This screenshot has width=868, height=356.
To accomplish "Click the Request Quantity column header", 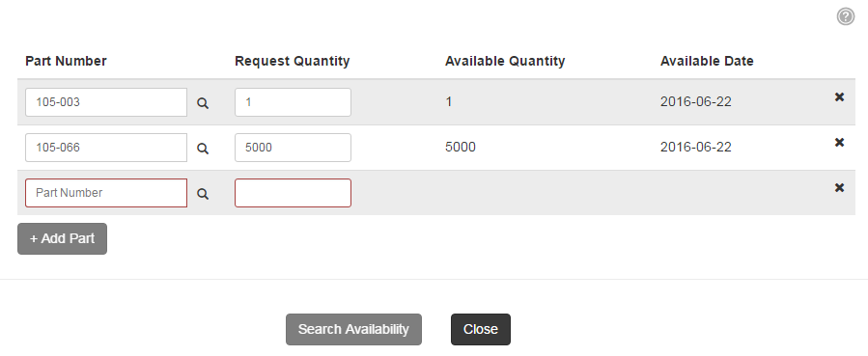I will click(x=293, y=61).
